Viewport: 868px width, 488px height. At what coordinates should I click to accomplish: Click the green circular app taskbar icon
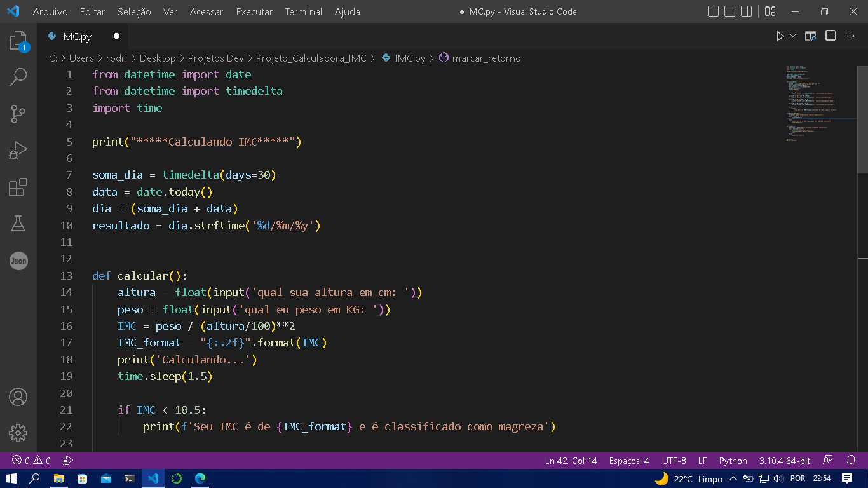click(177, 478)
